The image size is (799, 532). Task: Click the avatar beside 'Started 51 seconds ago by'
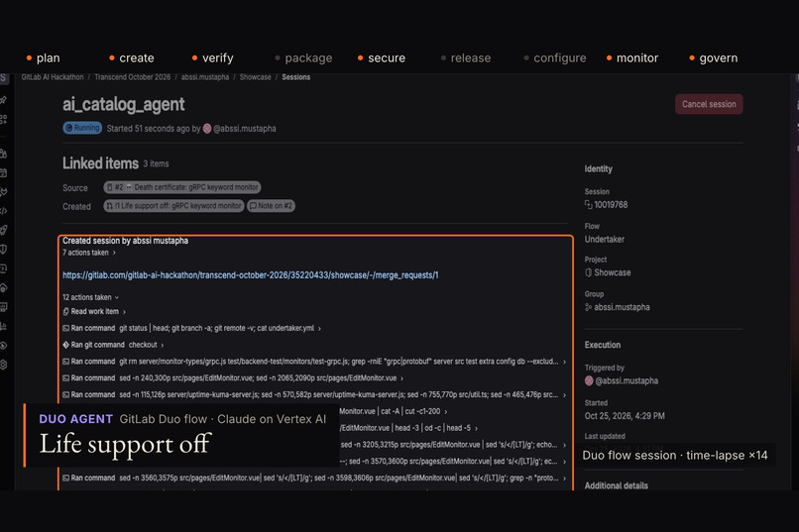[x=207, y=128]
